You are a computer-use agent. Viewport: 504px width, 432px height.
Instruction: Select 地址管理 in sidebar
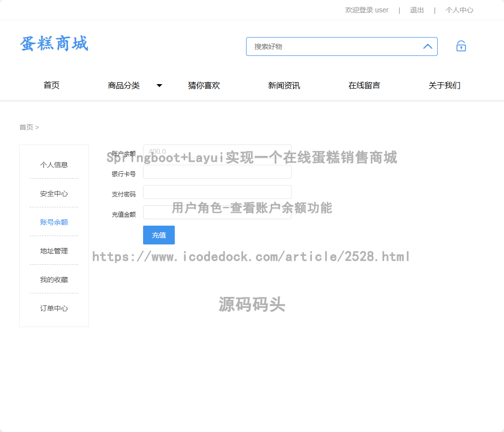(54, 251)
